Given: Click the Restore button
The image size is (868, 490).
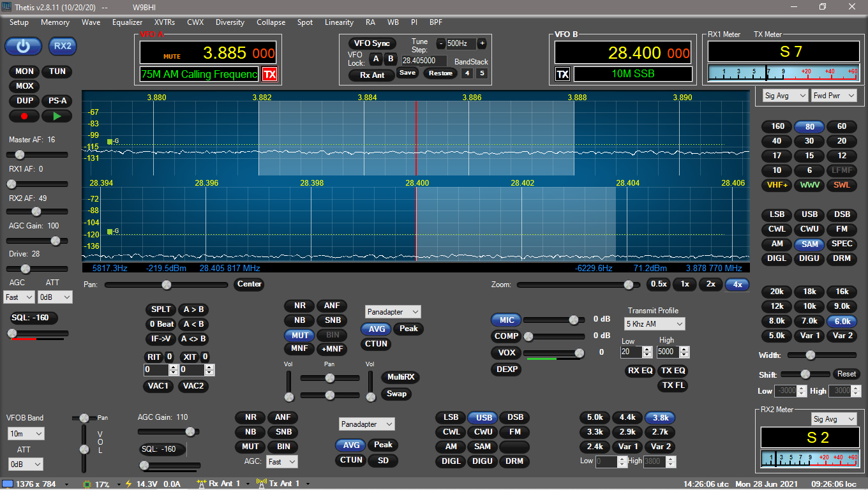Looking at the screenshot, I should pos(441,73).
